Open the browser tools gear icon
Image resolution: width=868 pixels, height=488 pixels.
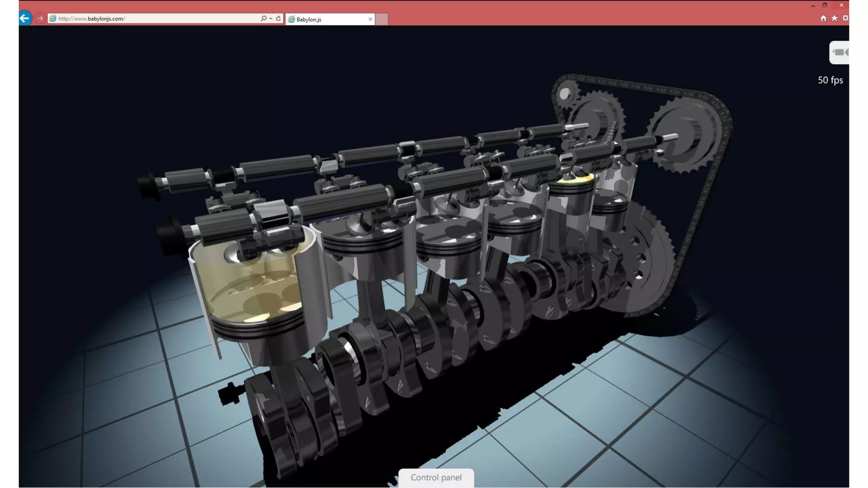(x=845, y=18)
